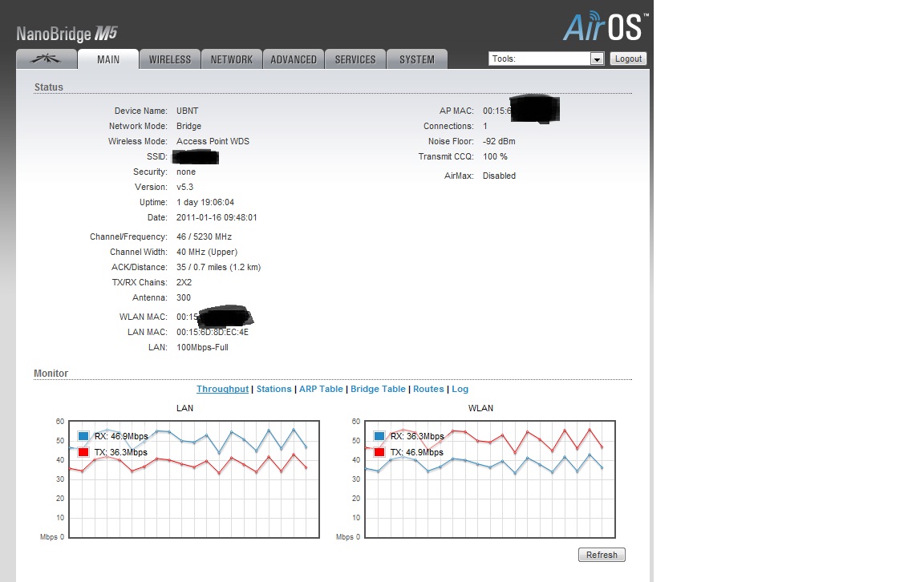Click the WLAN graph red TX swatch
The height and width of the screenshot is (582, 924).
pos(379,452)
